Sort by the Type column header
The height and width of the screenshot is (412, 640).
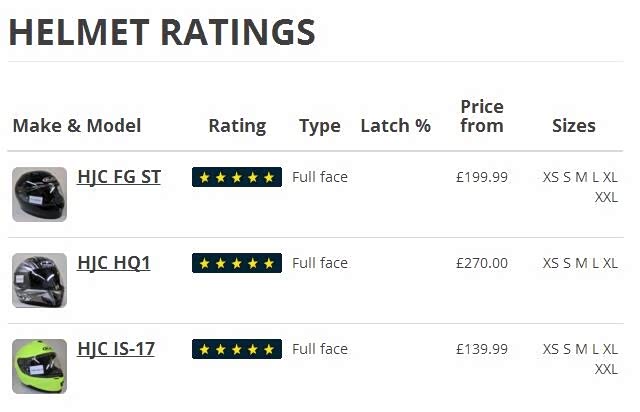coord(320,125)
